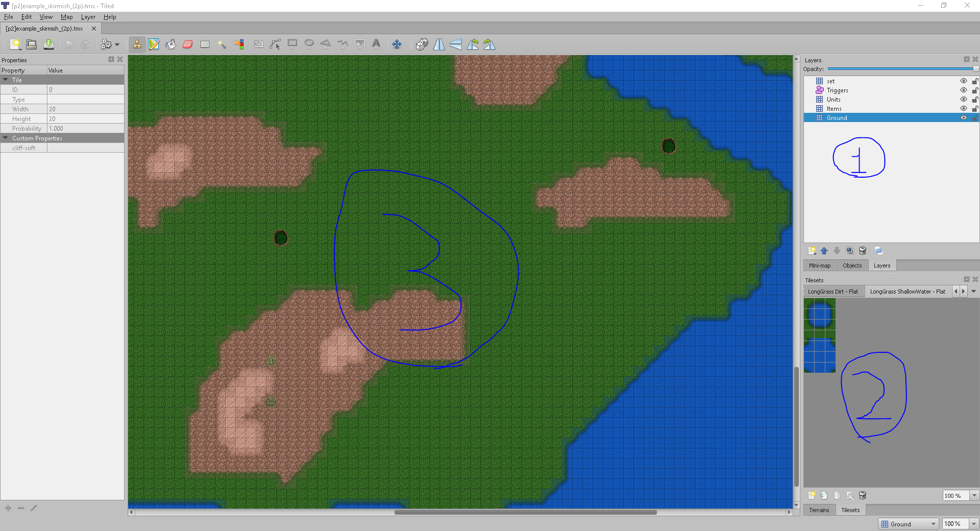Viewport: 980px width, 531px height.
Task: Open the Ground layer dropdown
Action: pyautogui.click(x=909, y=524)
